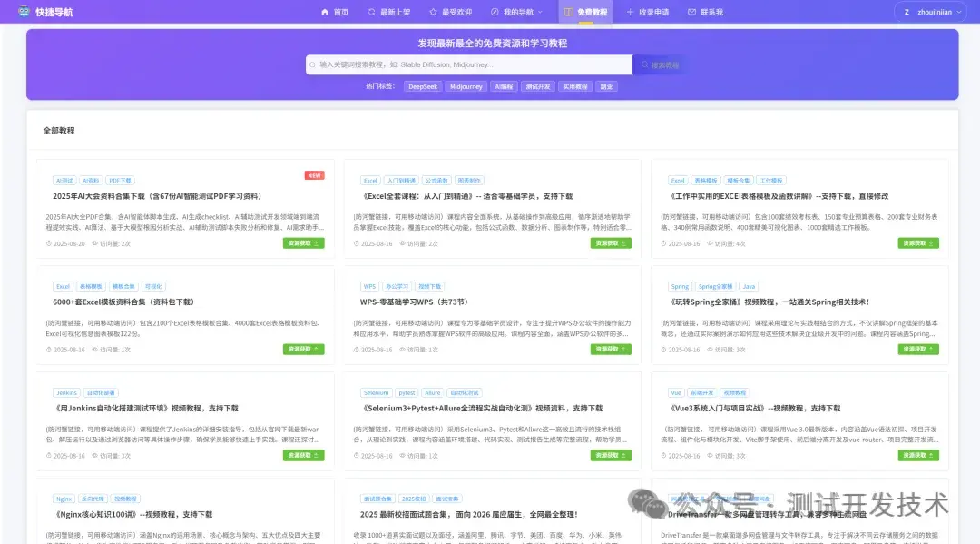Screen dimensions: 980x544
Task: Click the icon beside 收录申请 in navbar
Action: pyautogui.click(x=631, y=12)
